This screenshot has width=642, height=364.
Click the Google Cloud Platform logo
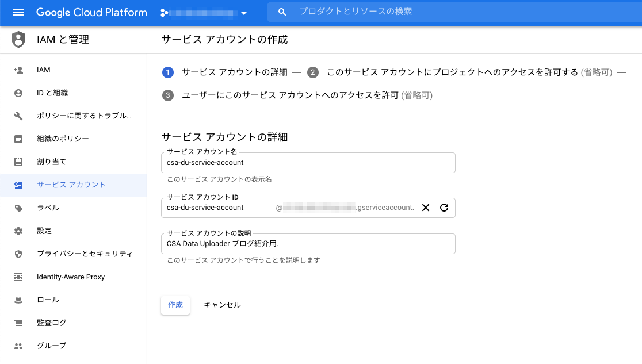pos(91,12)
